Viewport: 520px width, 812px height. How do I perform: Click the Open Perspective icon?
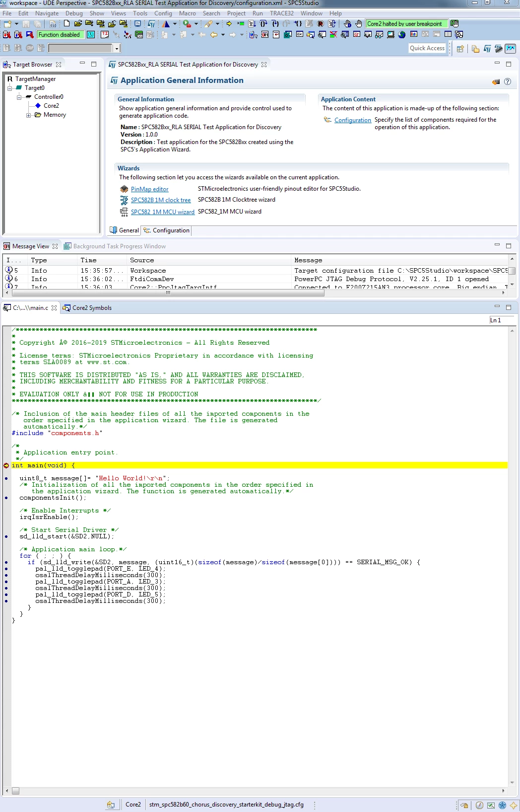[x=460, y=48]
